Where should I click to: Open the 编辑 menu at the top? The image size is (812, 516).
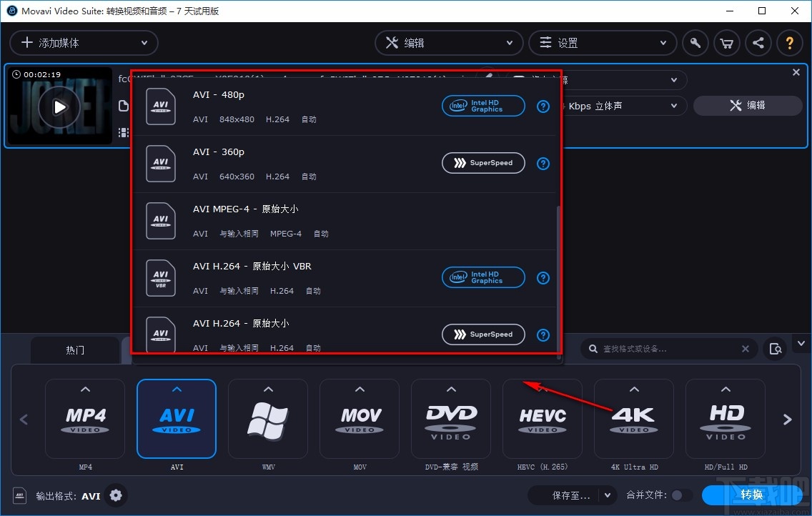(448, 43)
